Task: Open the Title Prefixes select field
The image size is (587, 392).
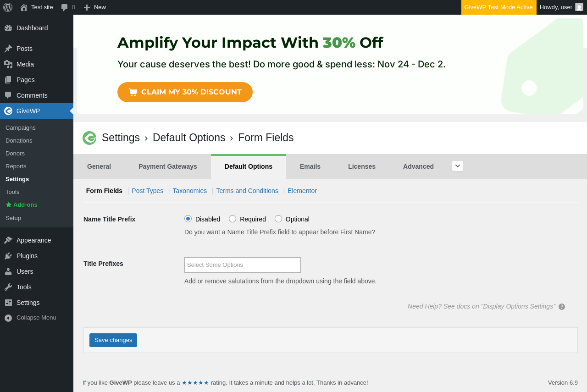Action: [x=243, y=265]
